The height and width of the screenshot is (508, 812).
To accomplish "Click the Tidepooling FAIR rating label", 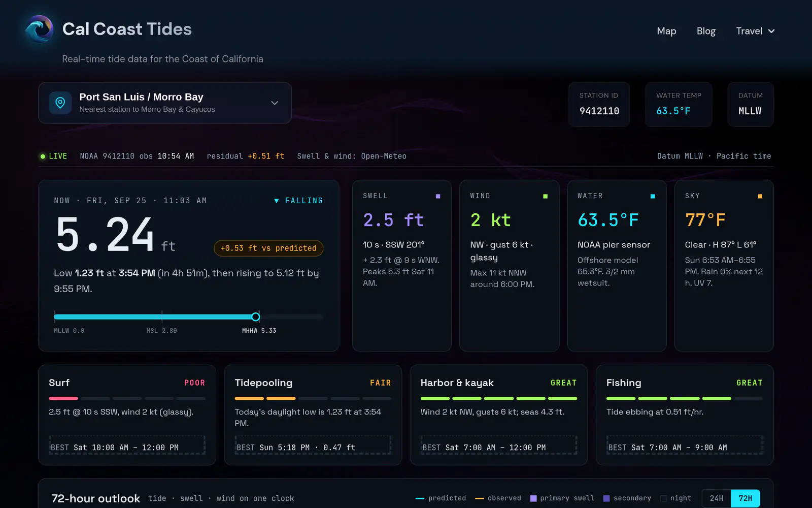I will [381, 383].
